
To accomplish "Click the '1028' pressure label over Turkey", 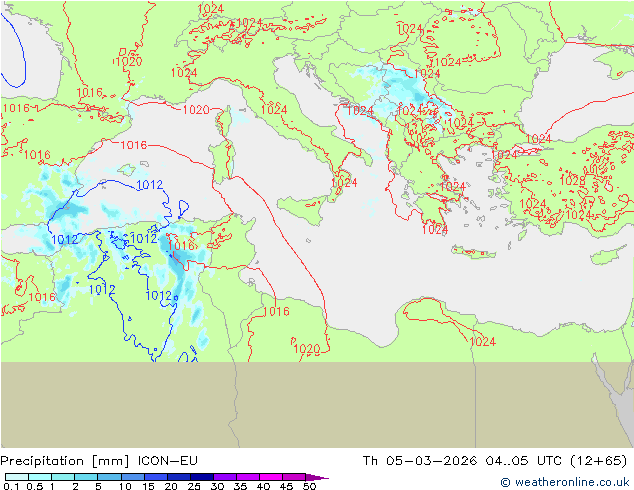I will click(573, 180).
